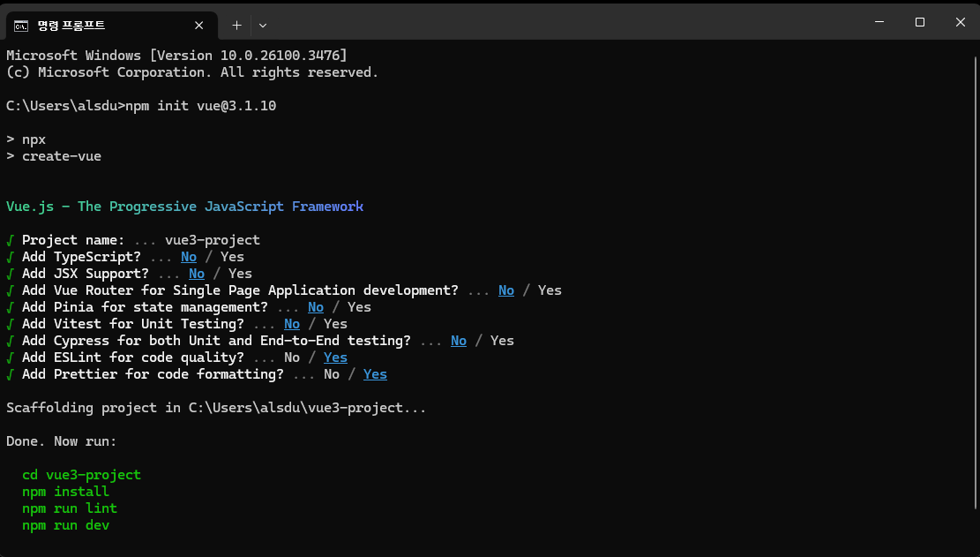Click the underlined No for Add TypeScript
This screenshot has width=980, height=557.
click(x=189, y=257)
